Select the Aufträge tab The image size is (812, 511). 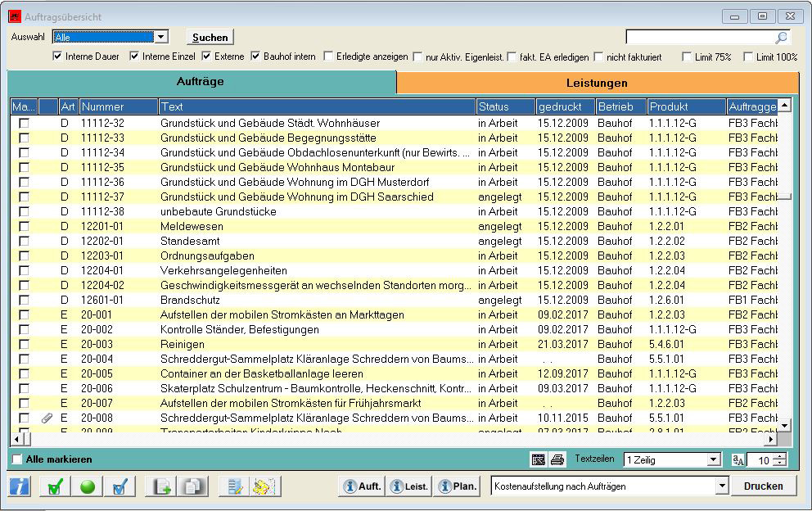[201, 82]
